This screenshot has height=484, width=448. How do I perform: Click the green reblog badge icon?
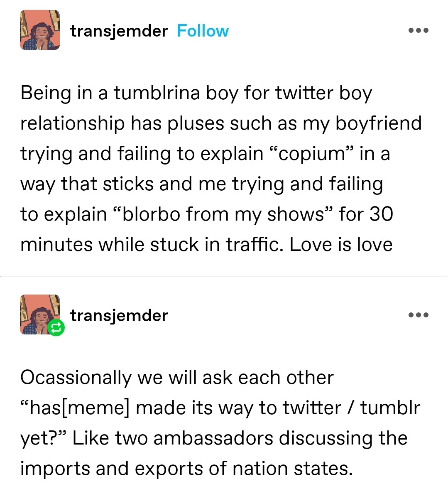56,328
